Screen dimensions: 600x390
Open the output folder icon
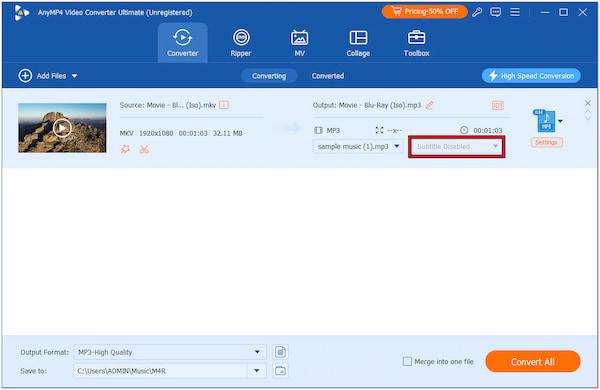coord(280,370)
